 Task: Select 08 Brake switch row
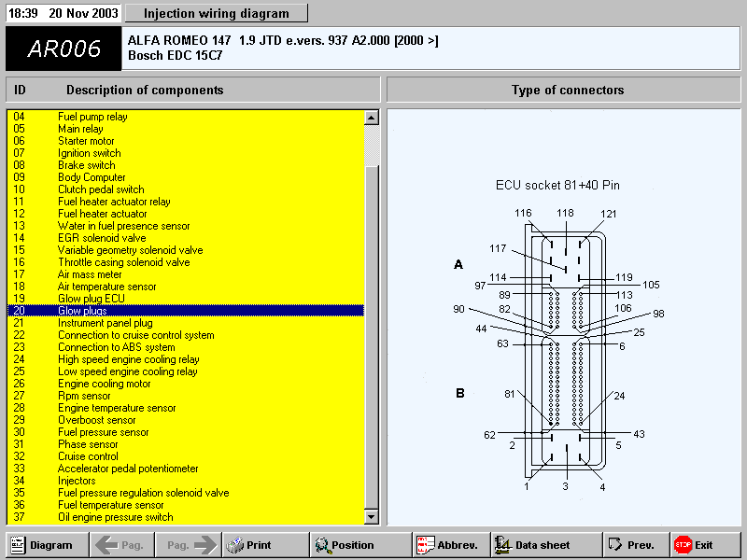[x=186, y=165]
